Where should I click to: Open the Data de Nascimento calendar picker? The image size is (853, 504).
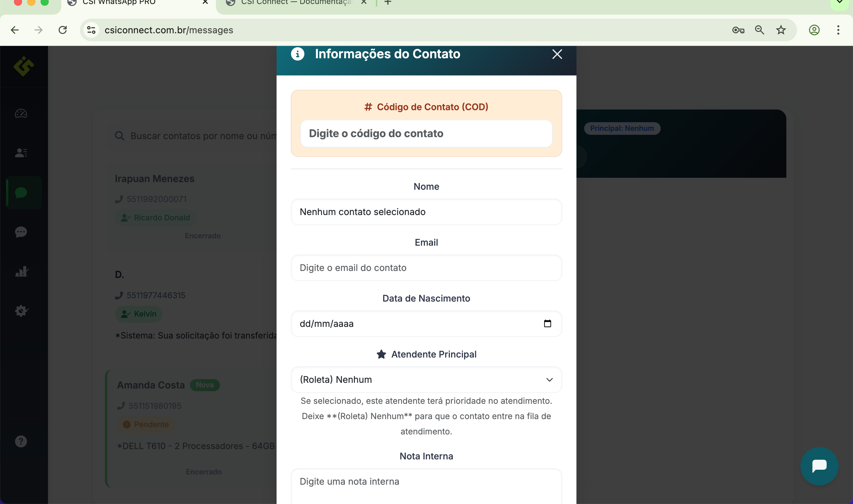pos(547,323)
